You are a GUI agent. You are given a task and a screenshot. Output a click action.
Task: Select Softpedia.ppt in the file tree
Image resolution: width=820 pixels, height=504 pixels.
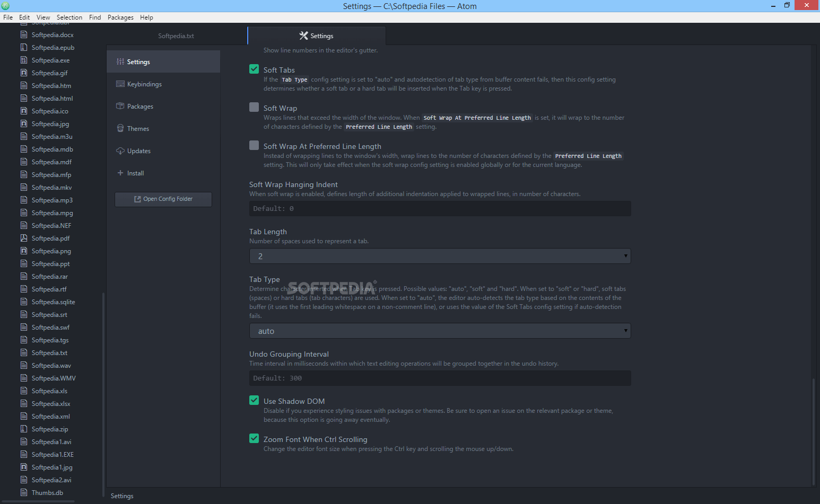[52, 263]
